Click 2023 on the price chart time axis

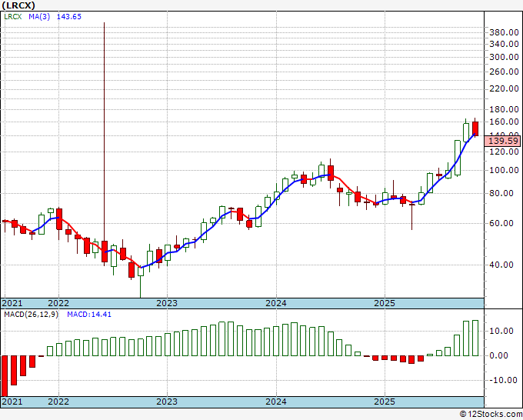[x=167, y=303]
